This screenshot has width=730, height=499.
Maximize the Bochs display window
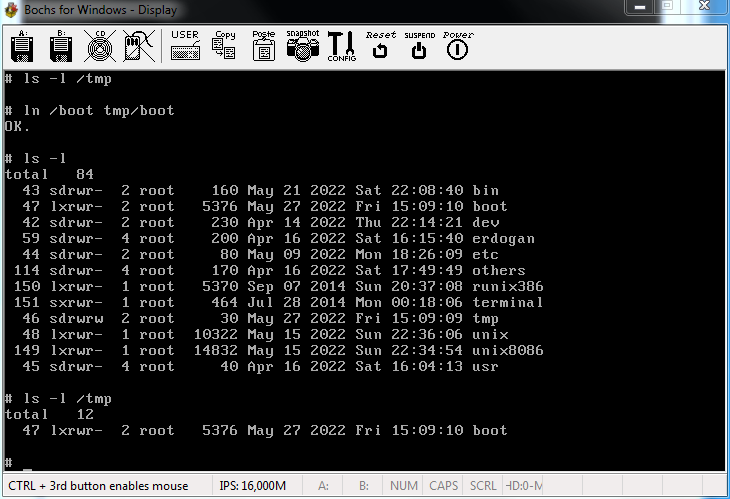(666, 8)
